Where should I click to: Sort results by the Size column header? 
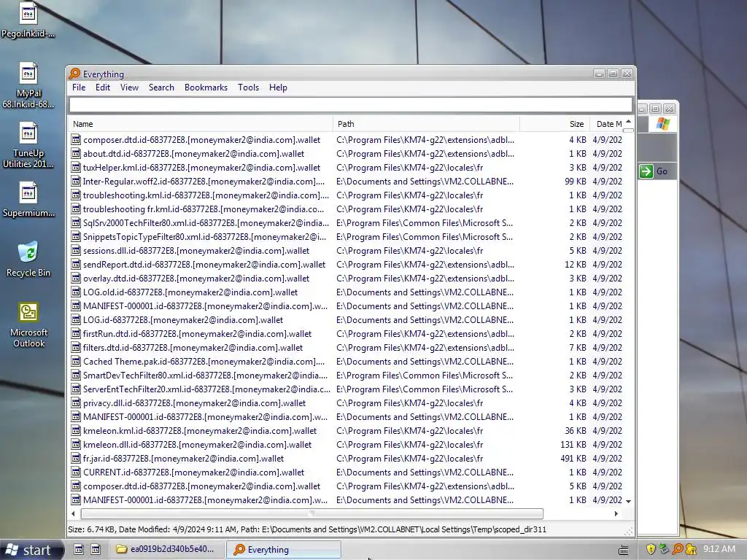click(555, 124)
